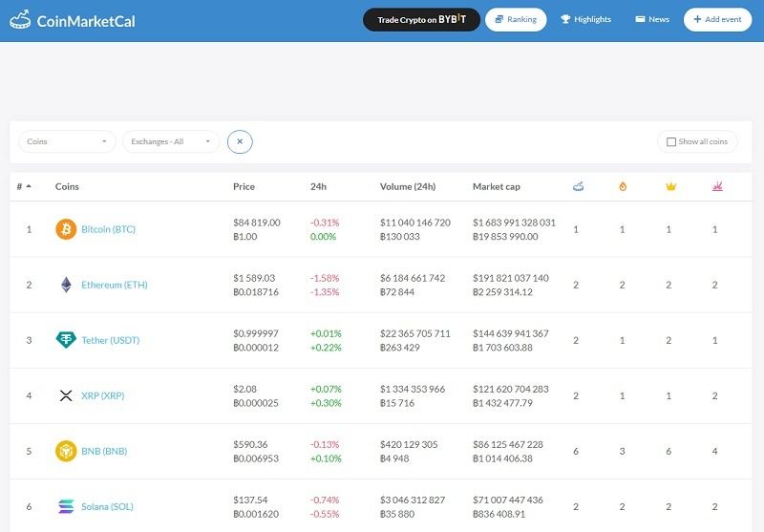Select Ethereum 24h change -1.58%
The image size is (764, 532).
325,278
